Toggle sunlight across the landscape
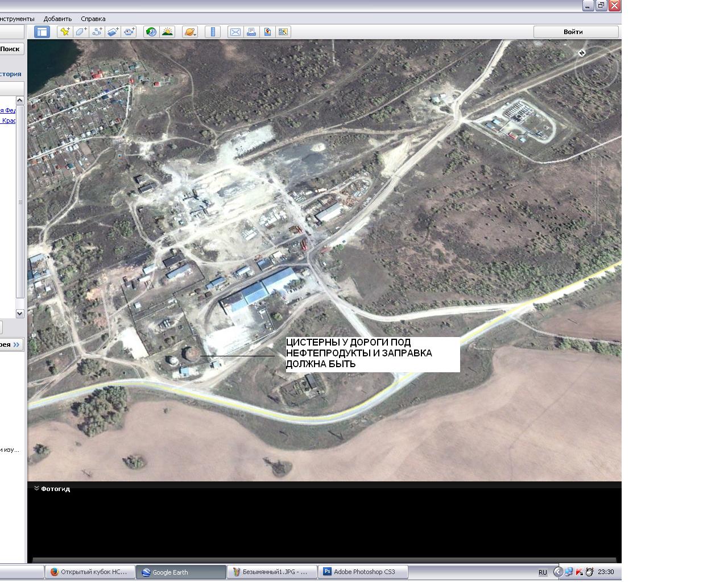The width and height of the screenshot is (728, 582). [167, 32]
